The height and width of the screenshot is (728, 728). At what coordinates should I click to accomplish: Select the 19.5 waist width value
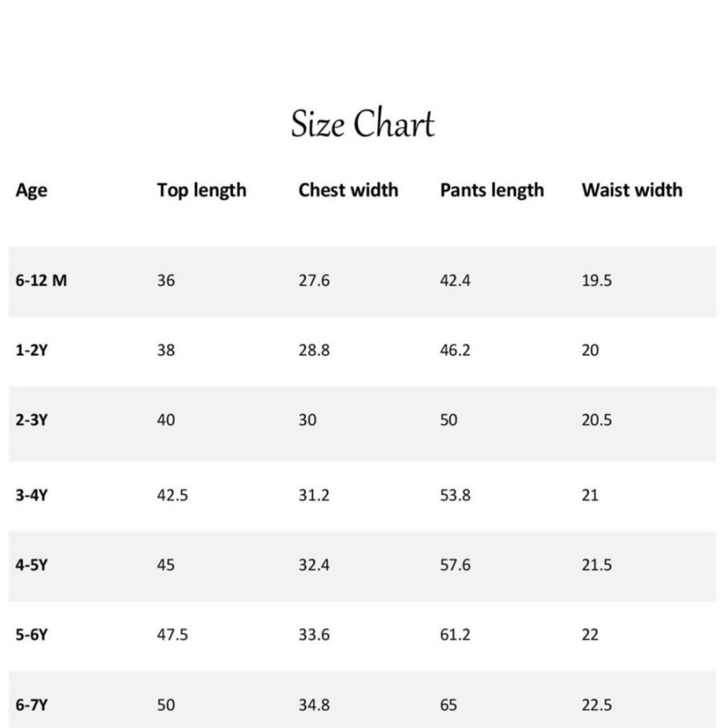coord(597,281)
